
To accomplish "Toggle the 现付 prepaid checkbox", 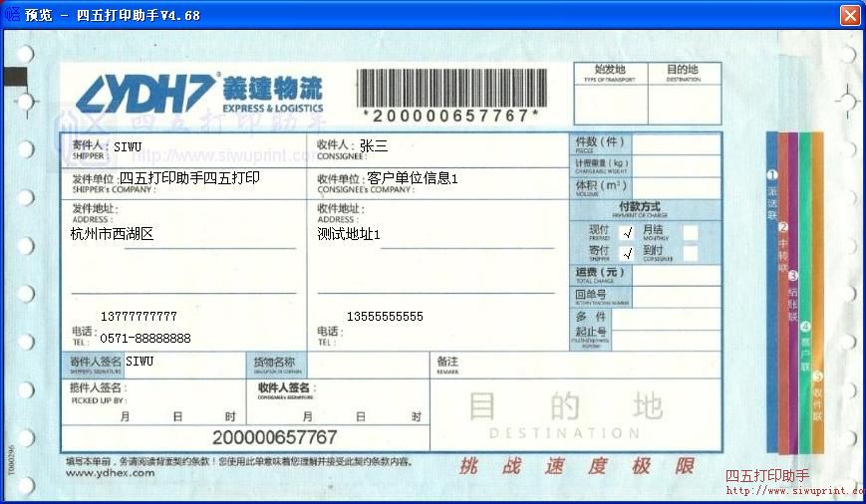I will [x=627, y=232].
